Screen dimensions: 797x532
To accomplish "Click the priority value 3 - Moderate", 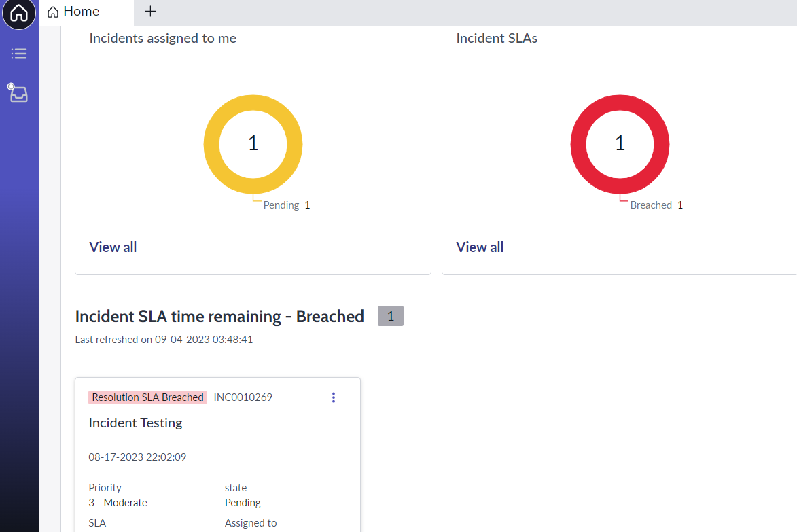I will pos(118,503).
